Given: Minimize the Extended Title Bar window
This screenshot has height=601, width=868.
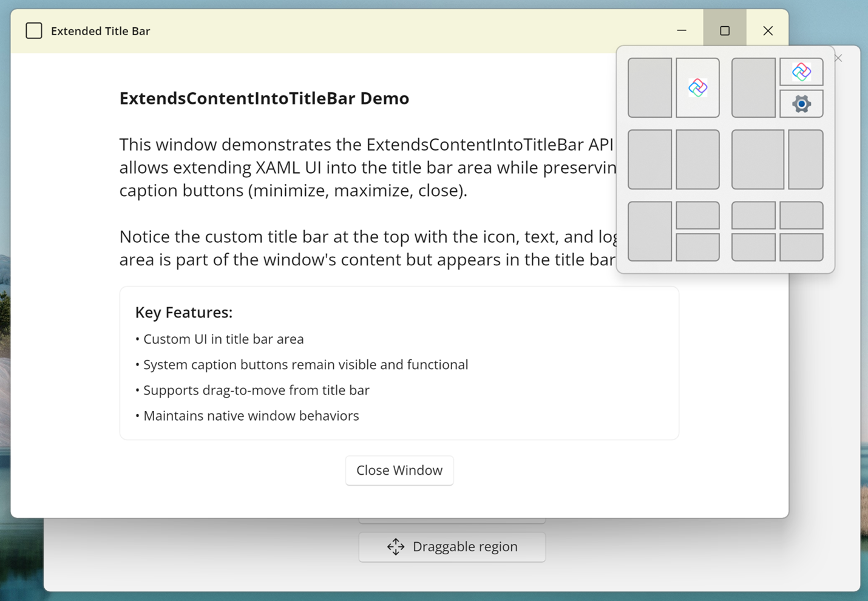Looking at the screenshot, I should click(682, 31).
